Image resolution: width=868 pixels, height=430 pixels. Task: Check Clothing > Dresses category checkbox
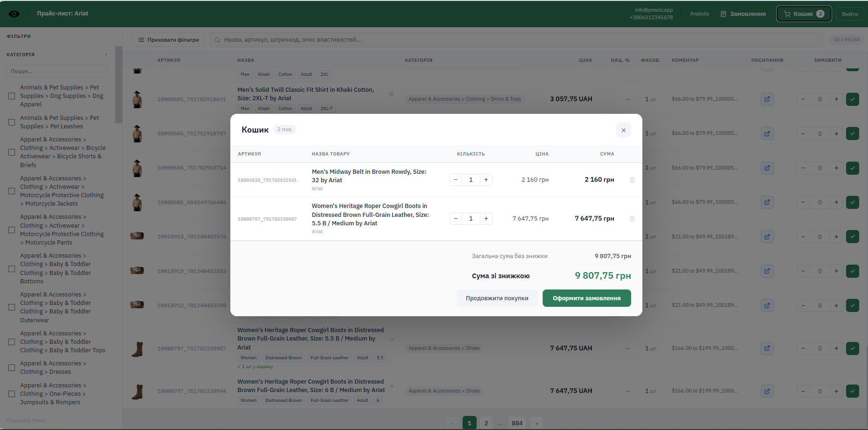point(12,368)
